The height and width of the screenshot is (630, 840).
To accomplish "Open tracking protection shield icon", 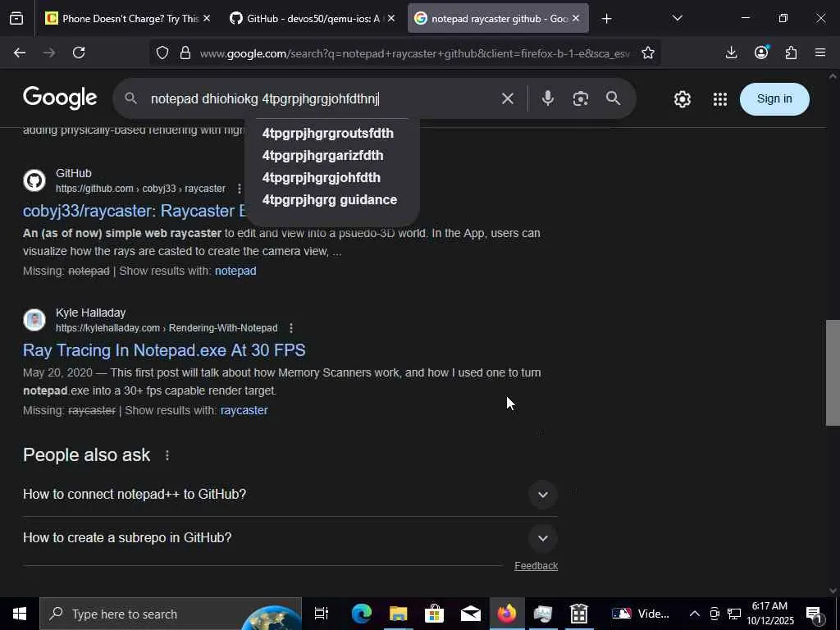I will [x=162, y=52].
